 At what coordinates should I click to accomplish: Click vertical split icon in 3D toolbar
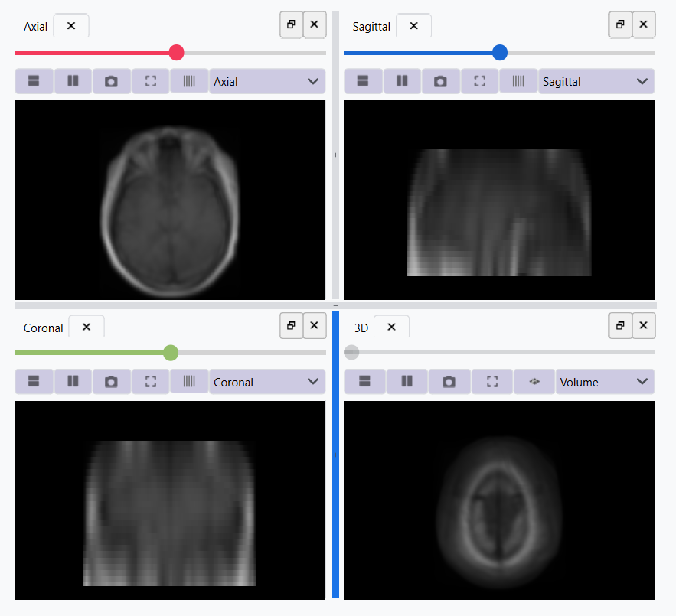click(407, 382)
